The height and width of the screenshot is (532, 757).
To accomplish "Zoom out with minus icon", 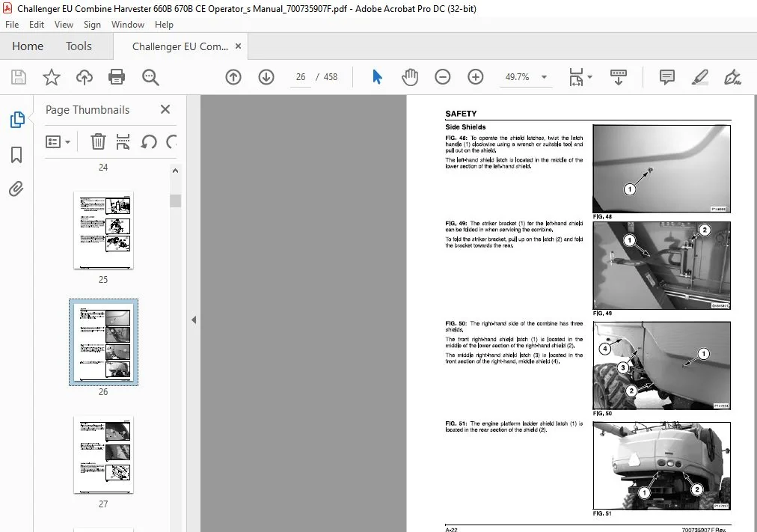I will pyautogui.click(x=442, y=77).
